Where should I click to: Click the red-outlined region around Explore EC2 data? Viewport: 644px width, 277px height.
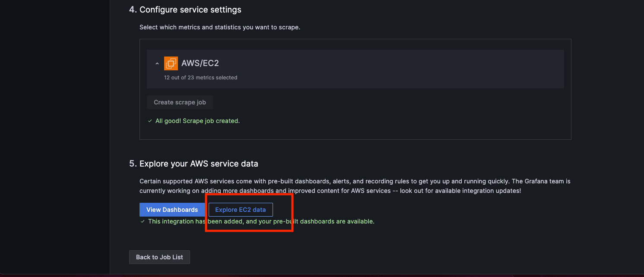[x=249, y=212]
